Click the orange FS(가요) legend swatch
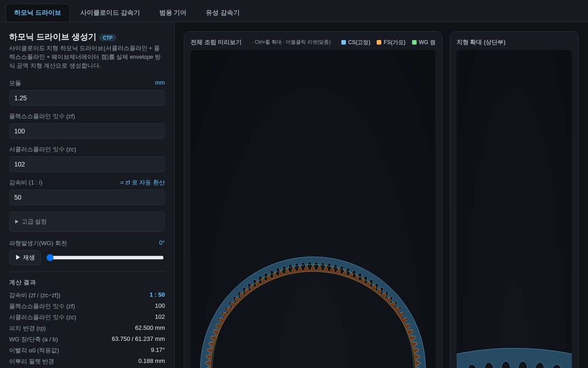588x368 pixels. tap(379, 42)
